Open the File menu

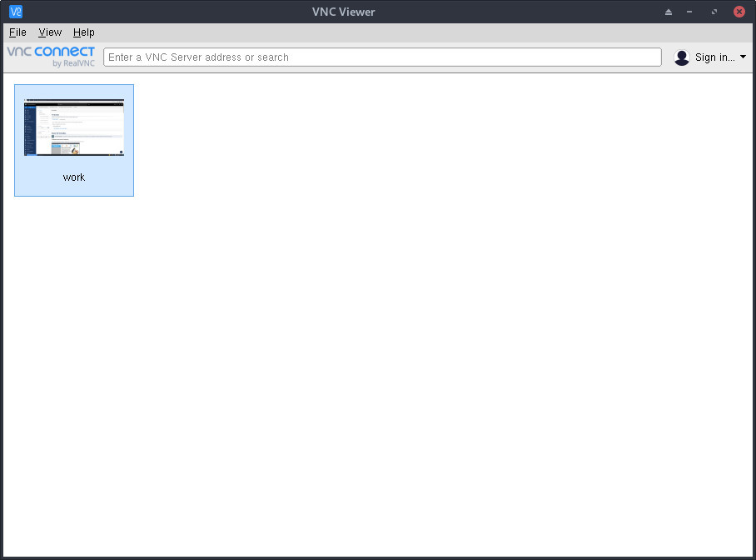[x=17, y=32]
